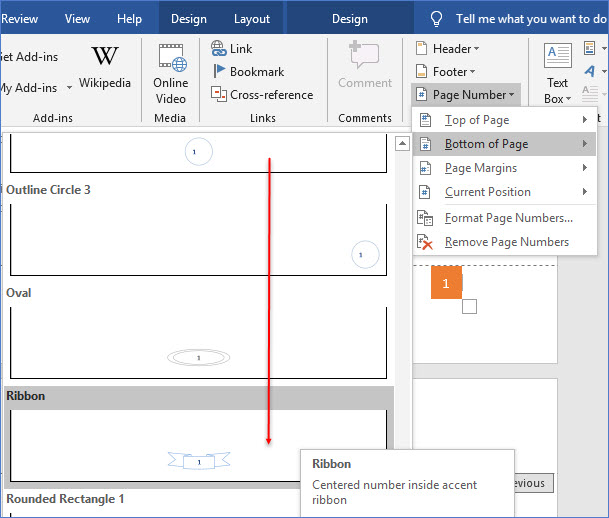Open My Add-ins dropdown arrow
The width and height of the screenshot is (609, 518).
[x=69, y=87]
